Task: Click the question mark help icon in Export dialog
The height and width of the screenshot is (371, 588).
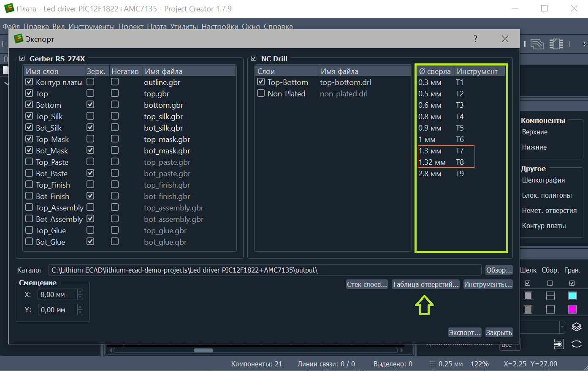Action: (x=475, y=39)
